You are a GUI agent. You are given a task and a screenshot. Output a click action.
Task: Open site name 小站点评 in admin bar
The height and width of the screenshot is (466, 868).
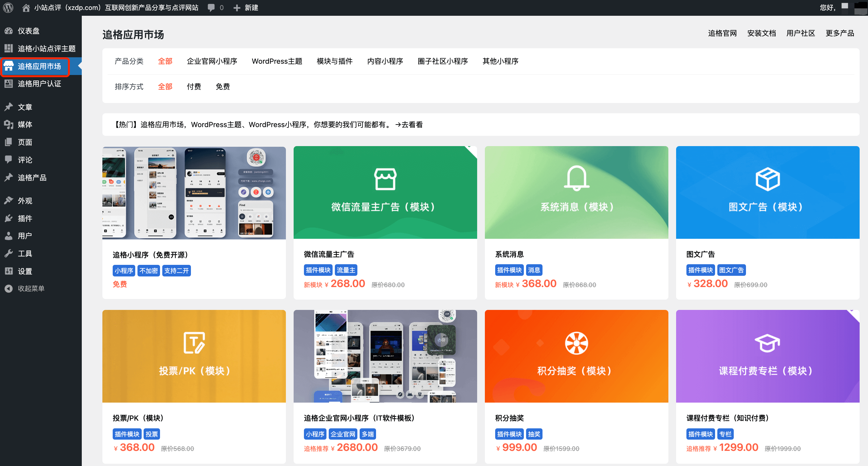point(116,7)
